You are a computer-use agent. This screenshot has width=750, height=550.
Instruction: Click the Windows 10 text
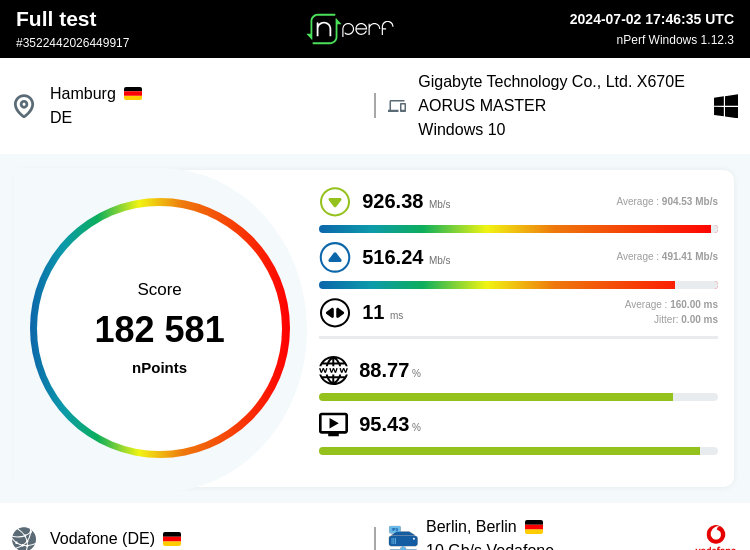(462, 130)
